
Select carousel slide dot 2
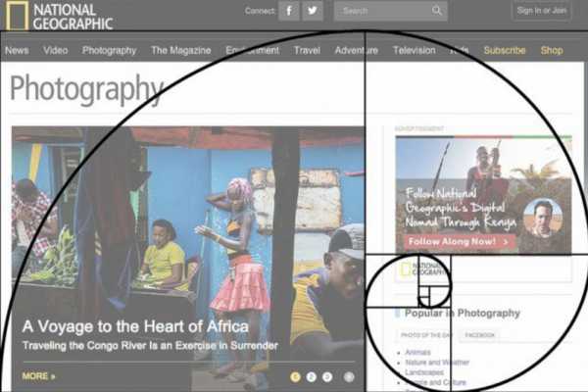pos(311,376)
